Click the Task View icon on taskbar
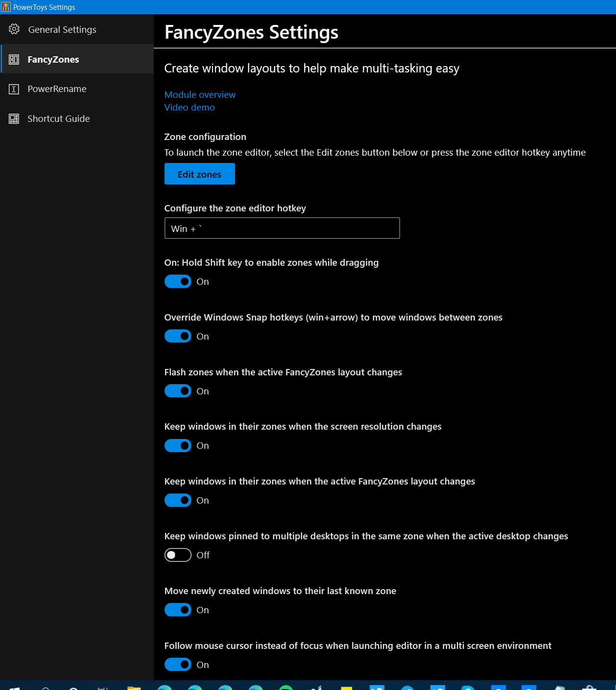 pos(103,687)
